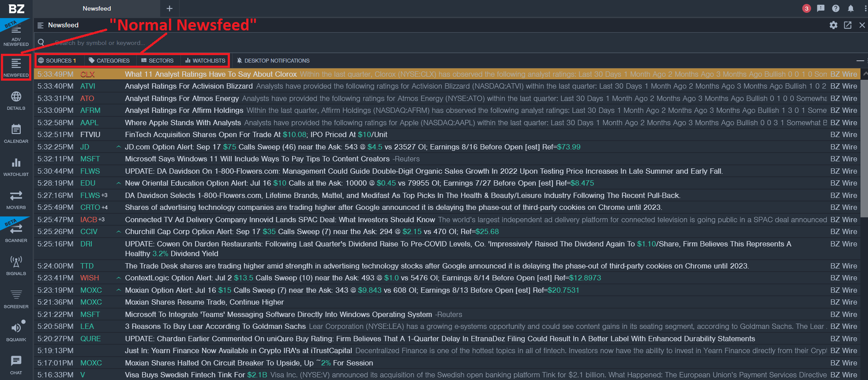Open the feedback message icon
Viewport: 868px width, 380px height.
(821, 8)
